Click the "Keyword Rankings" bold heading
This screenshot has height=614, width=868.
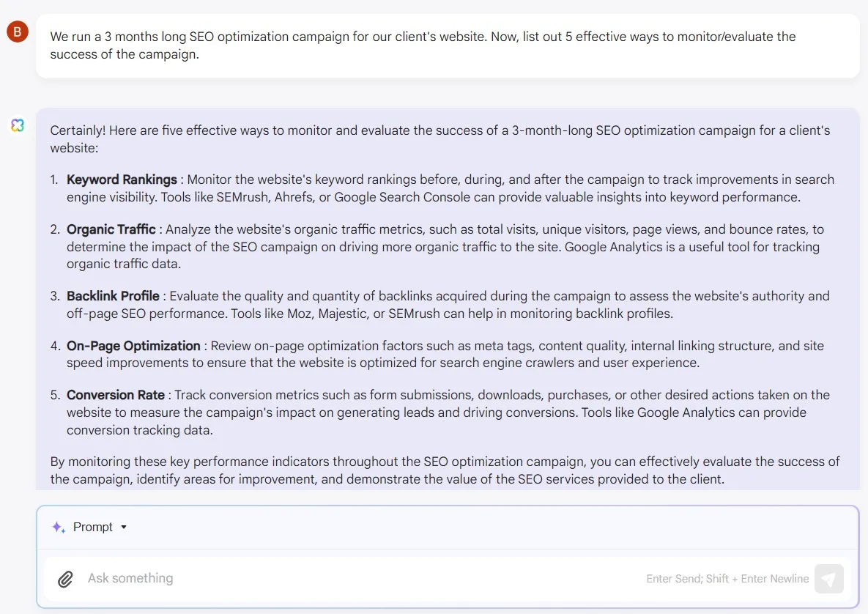[x=122, y=180]
